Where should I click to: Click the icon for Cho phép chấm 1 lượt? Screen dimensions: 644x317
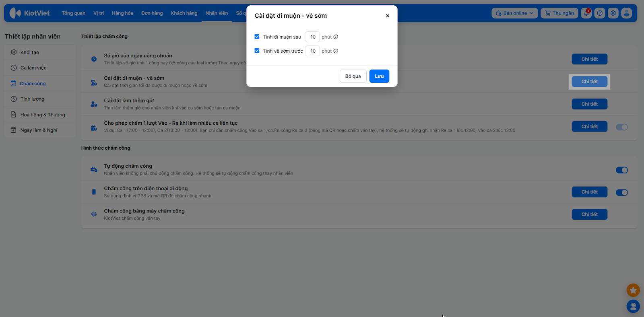pyautogui.click(x=94, y=128)
